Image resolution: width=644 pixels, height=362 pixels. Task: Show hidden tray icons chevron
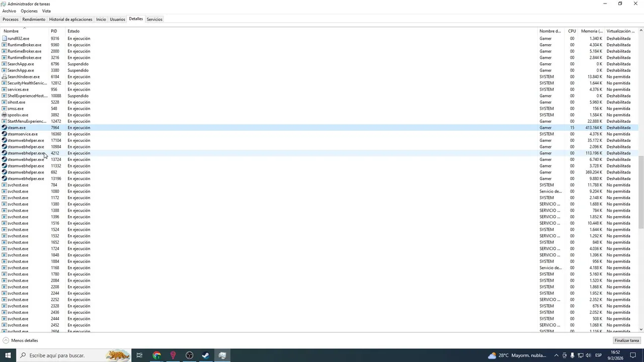point(556,355)
